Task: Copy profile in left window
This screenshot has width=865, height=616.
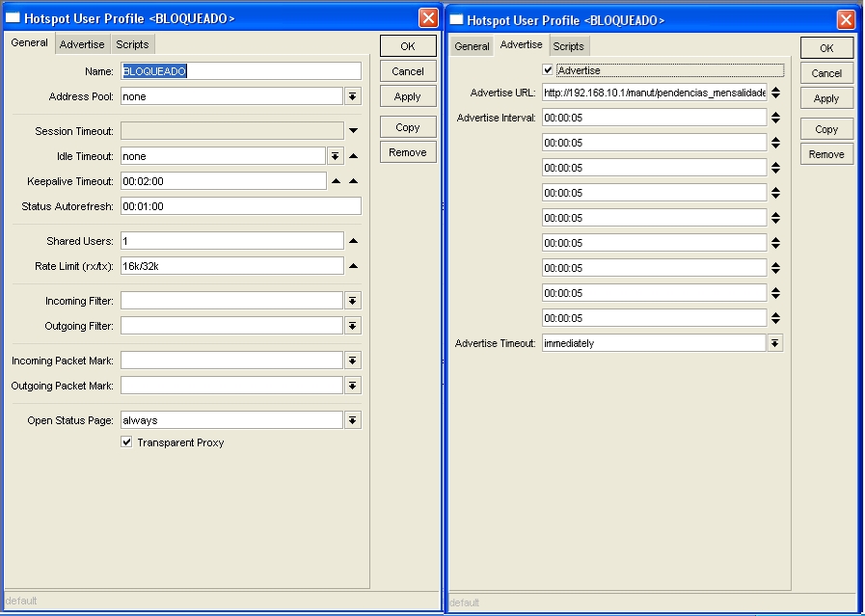Action: (x=408, y=127)
